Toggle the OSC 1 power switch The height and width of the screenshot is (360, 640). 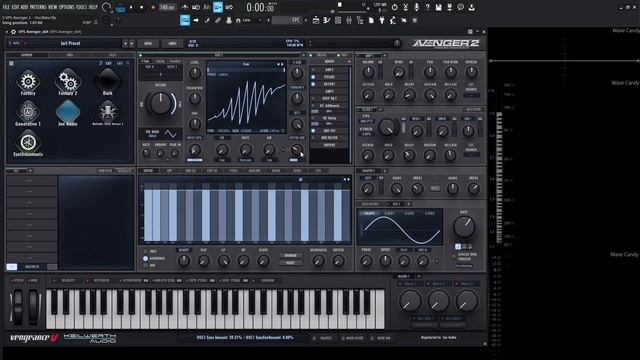[140, 55]
